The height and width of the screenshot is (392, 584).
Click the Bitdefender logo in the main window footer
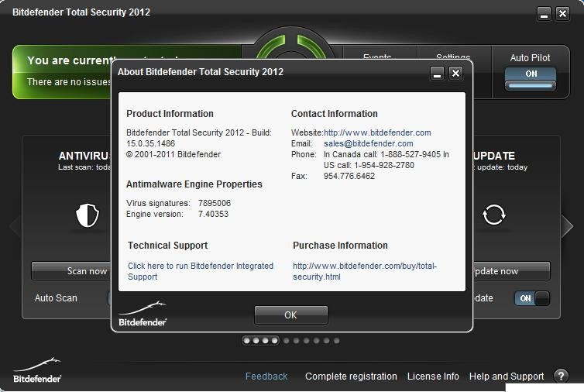coord(37,370)
